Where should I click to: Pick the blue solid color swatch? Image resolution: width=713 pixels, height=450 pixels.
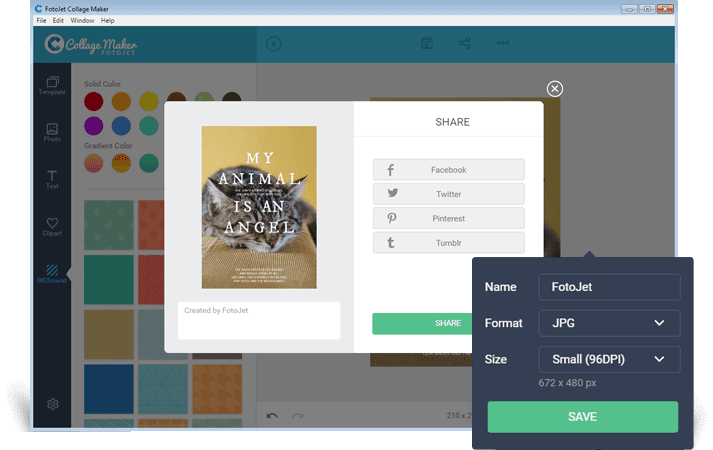pos(121,126)
